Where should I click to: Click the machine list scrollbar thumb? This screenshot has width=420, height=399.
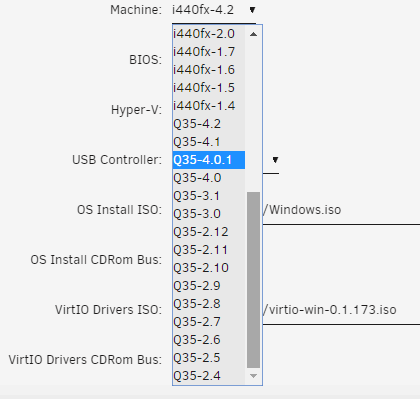point(253,280)
